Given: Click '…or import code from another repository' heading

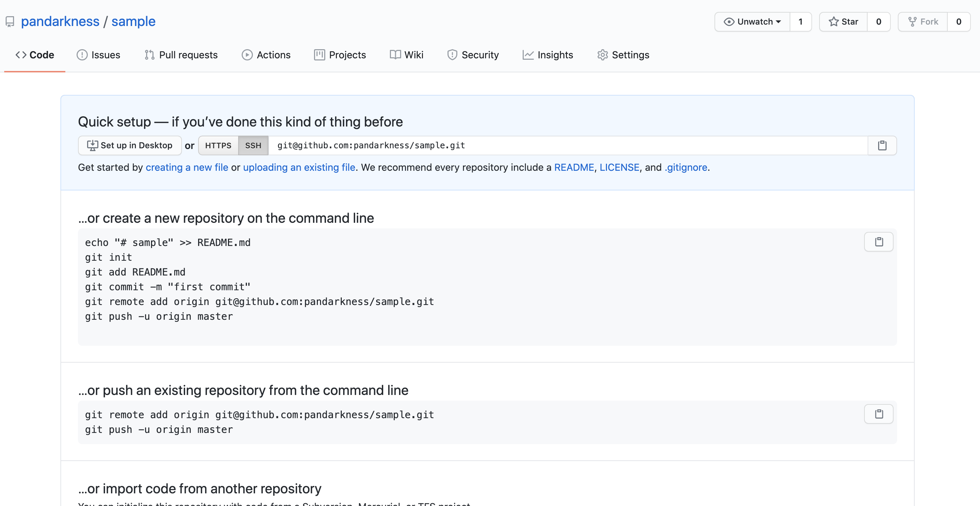Looking at the screenshot, I should click(x=200, y=488).
